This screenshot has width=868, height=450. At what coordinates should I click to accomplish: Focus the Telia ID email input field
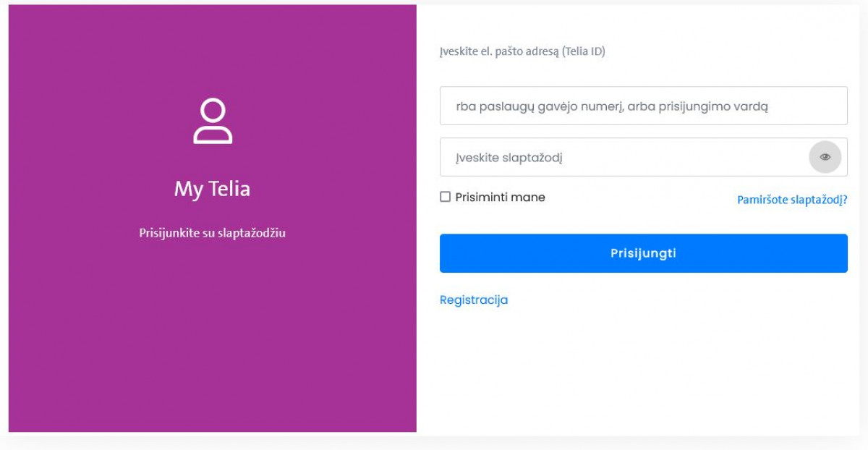(x=643, y=106)
